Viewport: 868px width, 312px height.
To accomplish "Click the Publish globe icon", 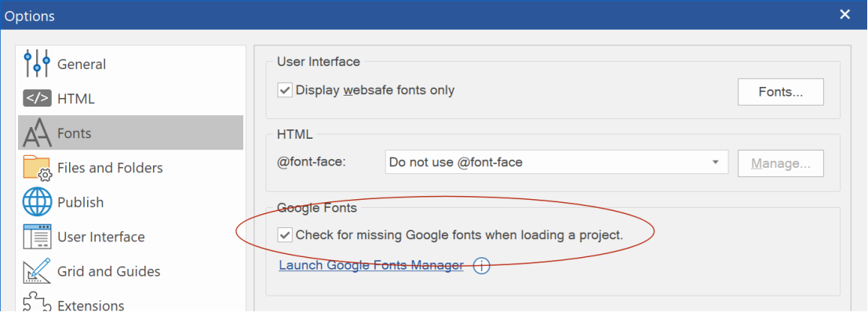I will coord(37,202).
